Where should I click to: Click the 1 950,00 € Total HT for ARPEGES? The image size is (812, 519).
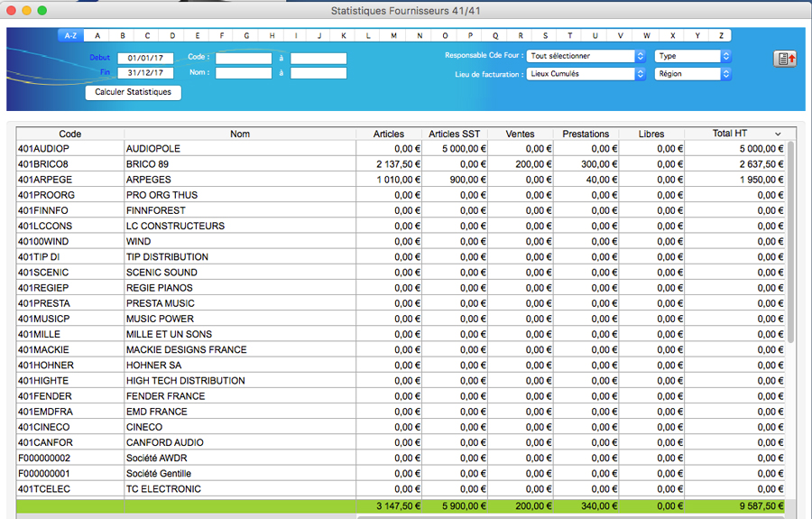761,180
